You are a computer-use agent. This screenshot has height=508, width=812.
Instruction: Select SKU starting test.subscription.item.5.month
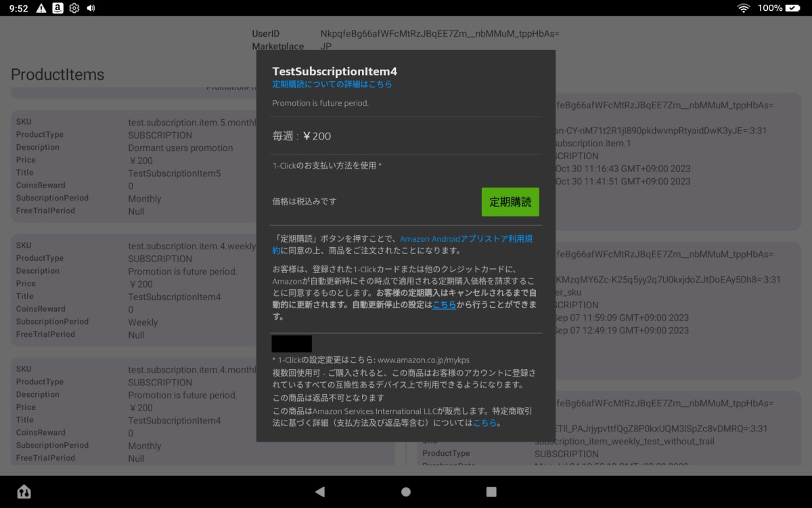click(x=192, y=123)
